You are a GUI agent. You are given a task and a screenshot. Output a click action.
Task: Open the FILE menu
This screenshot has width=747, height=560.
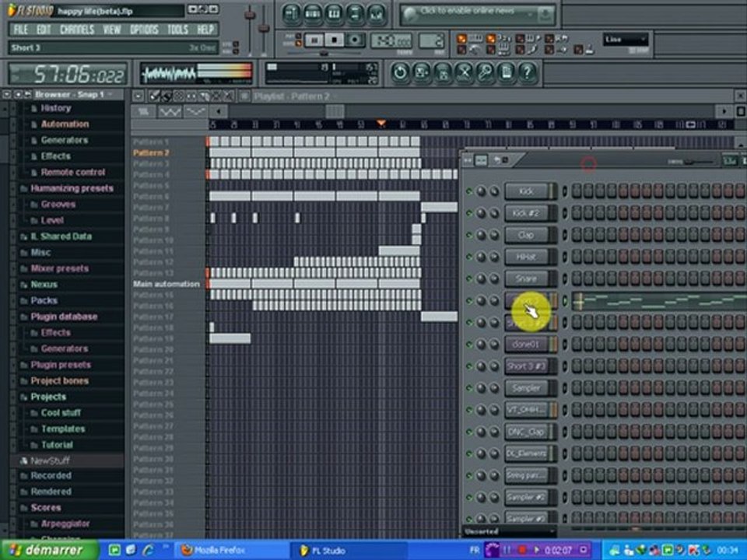pyautogui.click(x=20, y=30)
